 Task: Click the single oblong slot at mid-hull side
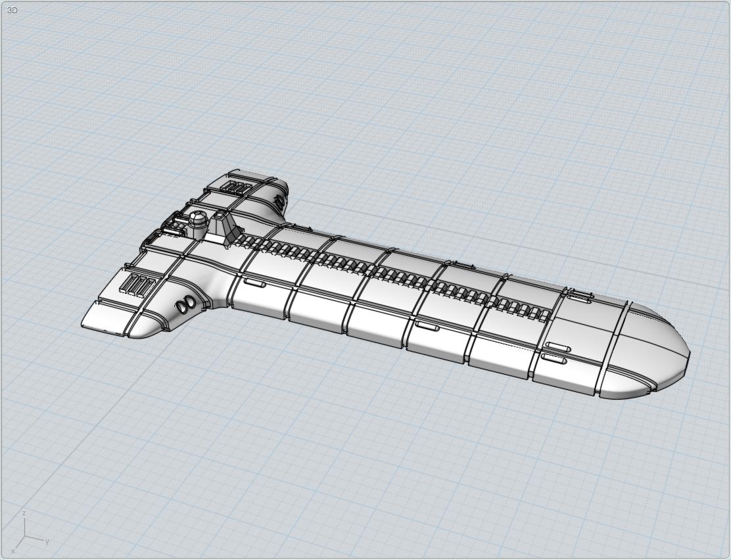pyautogui.click(x=427, y=326)
